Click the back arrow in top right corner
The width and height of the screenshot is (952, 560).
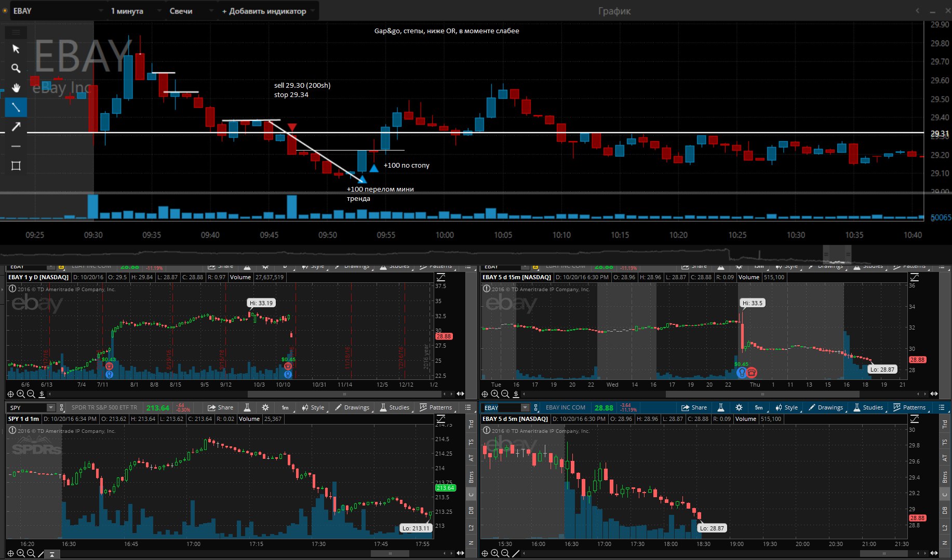(x=917, y=10)
